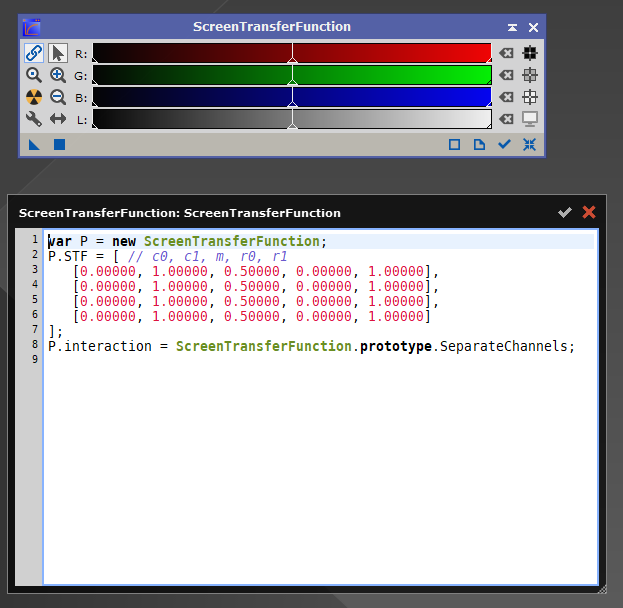This screenshot has width=623, height=608.
Task: Click midtones marker on the luminance slider
Action: [292, 125]
